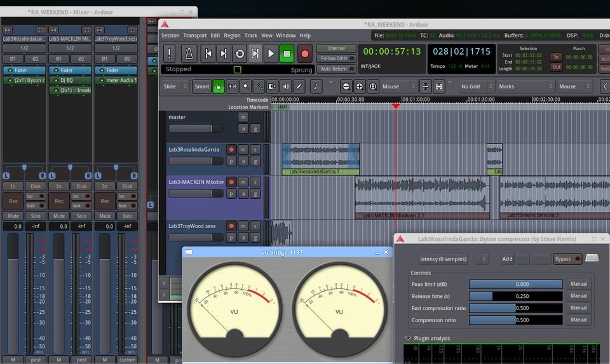Open the No Grid snap dropdown
The height and width of the screenshot is (364, 610).
point(476,86)
